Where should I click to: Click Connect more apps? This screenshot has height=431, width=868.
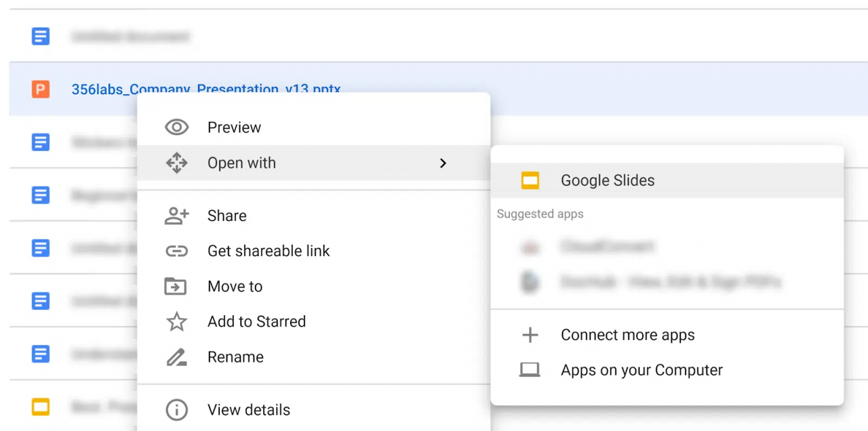point(627,334)
